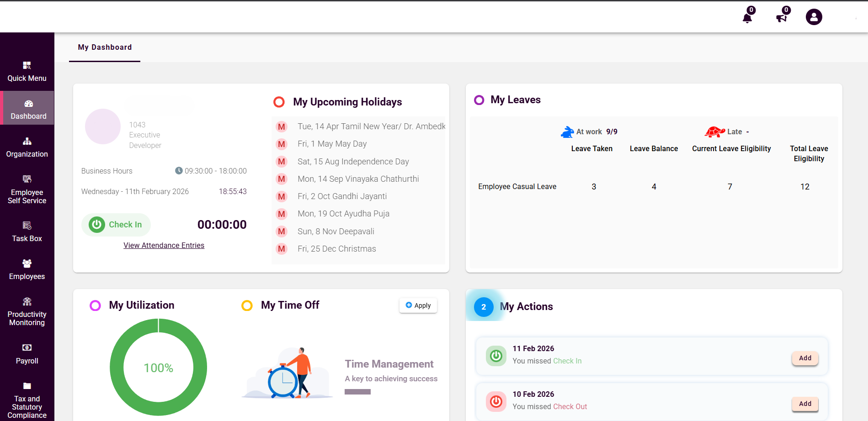Open Productivity Monitoring
Image resolution: width=868 pixels, height=421 pixels.
[x=27, y=311]
